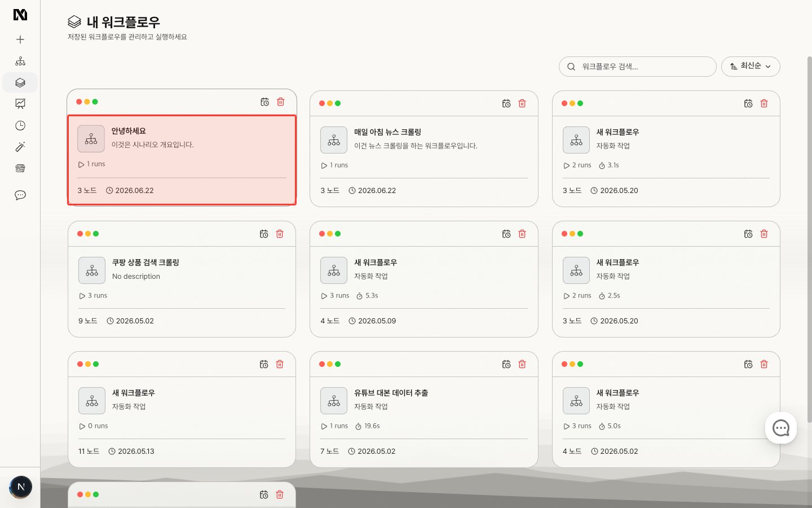Click the 5.0s duration value
The width and height of the screenshot is (812, 508).
pos(614,426)
